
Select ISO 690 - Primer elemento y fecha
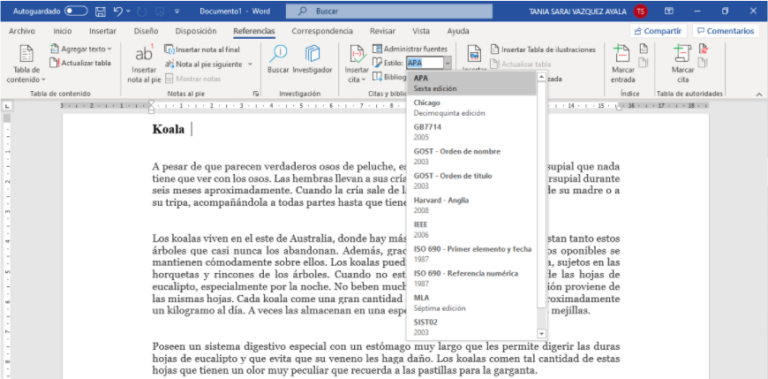[472, 254]
